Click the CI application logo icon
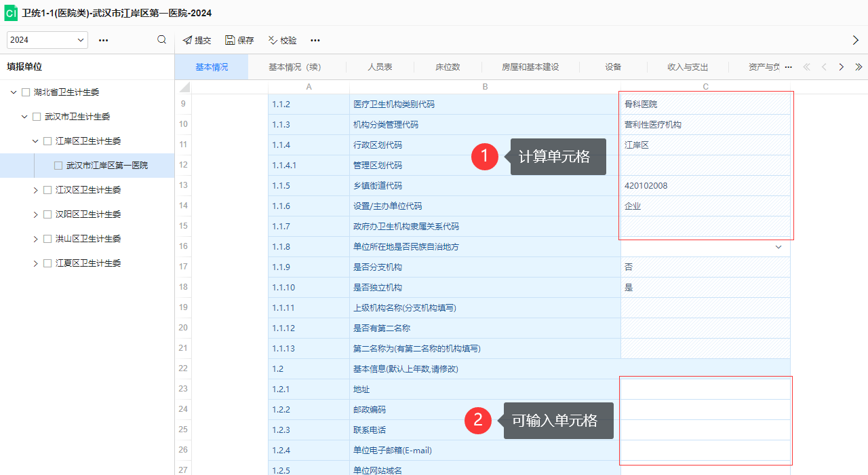868x475 pixels. (x=9, y=13)
